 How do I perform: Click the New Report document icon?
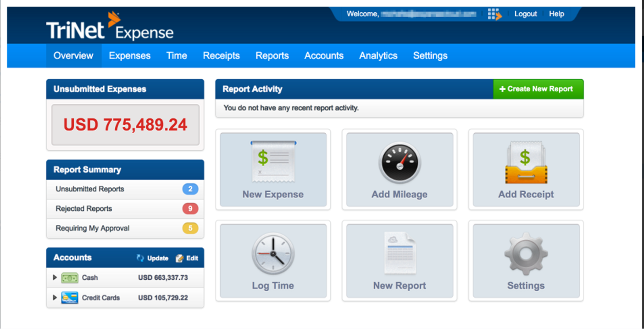coord(399,253)
